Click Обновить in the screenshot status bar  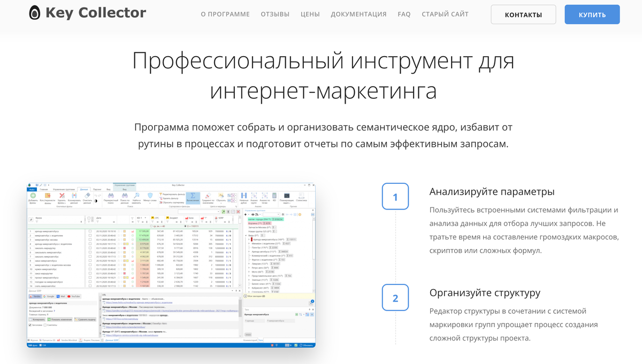[x=307, y=345]
